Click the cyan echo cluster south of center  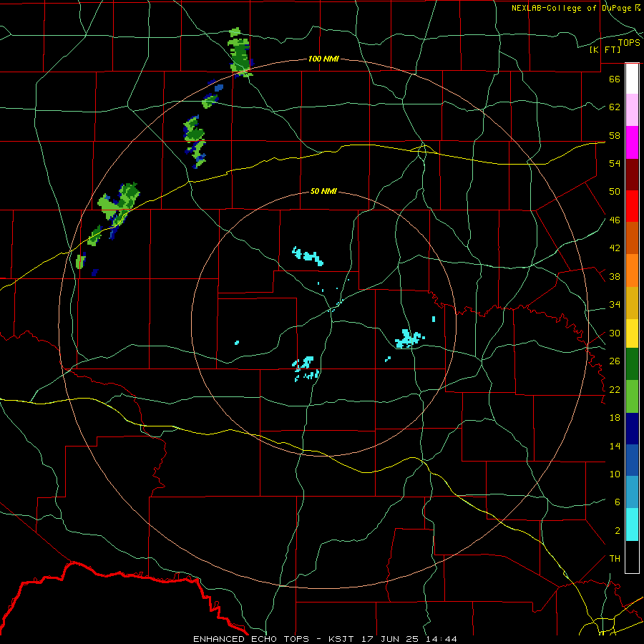[306, 368]
